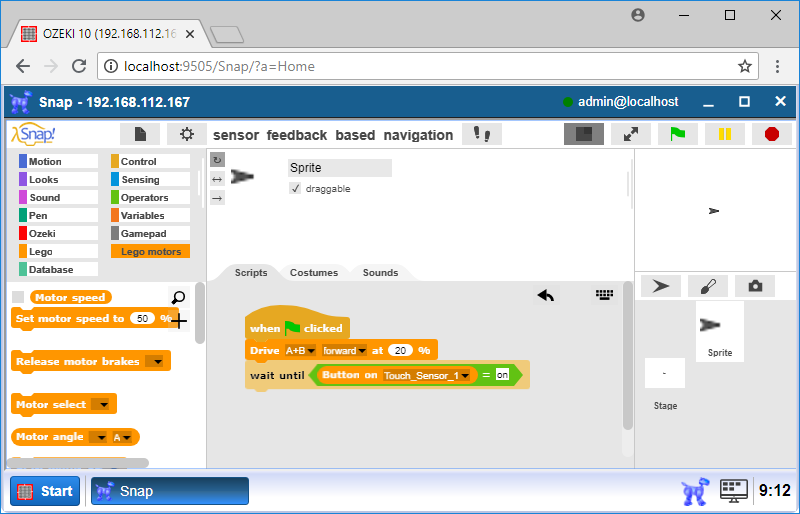Image resolution: width=800 pixels, height=514 pixels.
Task: Open Chrome profile account icon
Action: click(638, 15)
